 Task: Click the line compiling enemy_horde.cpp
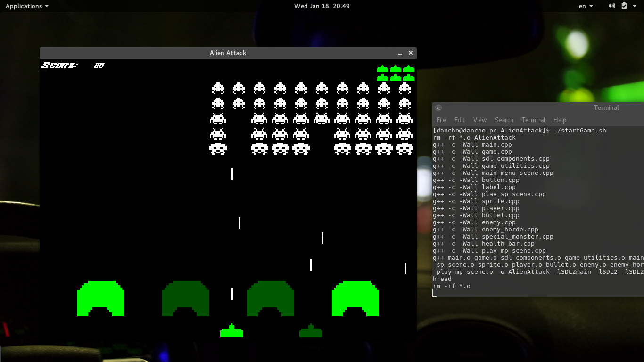486,230
